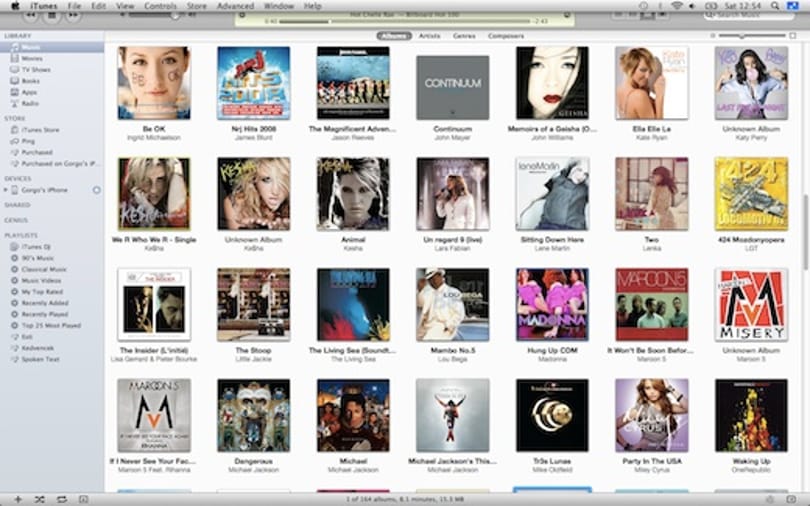Select the Nrj Hits 2008 album cover

tap(254, 83)
